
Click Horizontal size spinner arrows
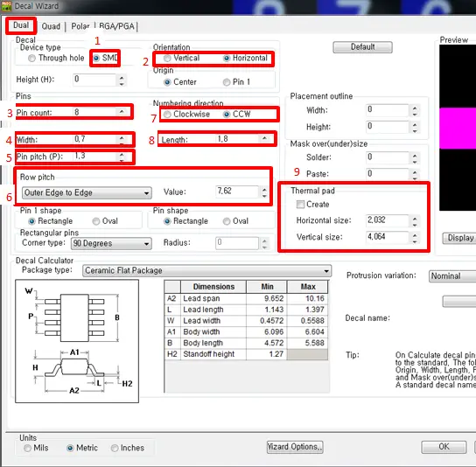(415, 220)
